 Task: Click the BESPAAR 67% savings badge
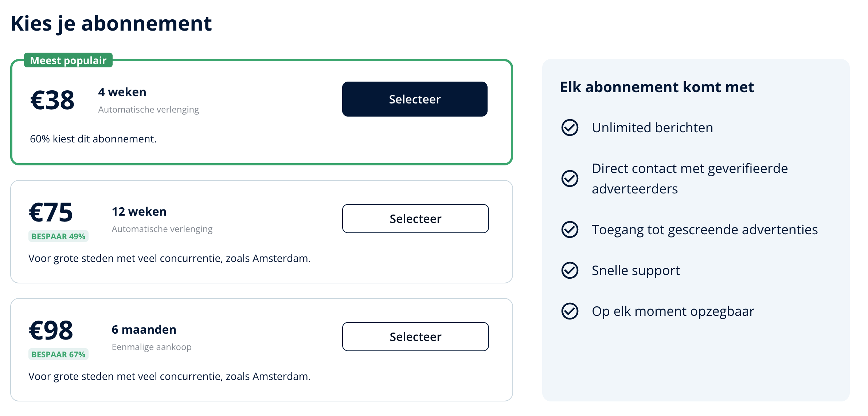point(58,354)
